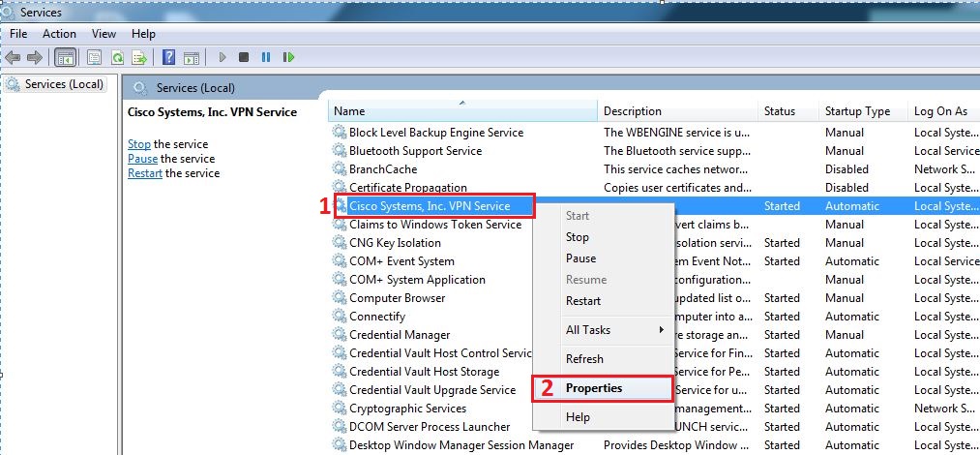Choose Help in the context menu
This screenshot has width=980, height=455.
603,417
